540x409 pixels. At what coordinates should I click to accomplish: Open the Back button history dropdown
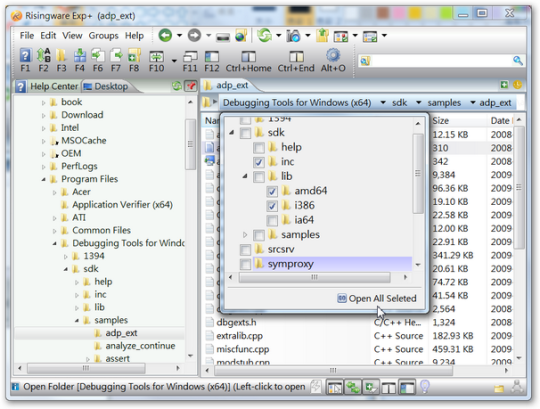[179, 35]
